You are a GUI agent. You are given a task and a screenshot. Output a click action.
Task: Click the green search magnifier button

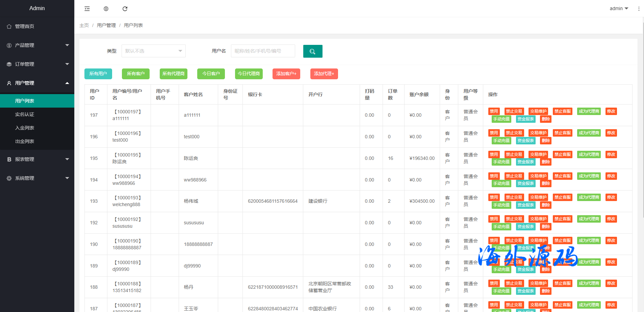(x=312, y=51)
